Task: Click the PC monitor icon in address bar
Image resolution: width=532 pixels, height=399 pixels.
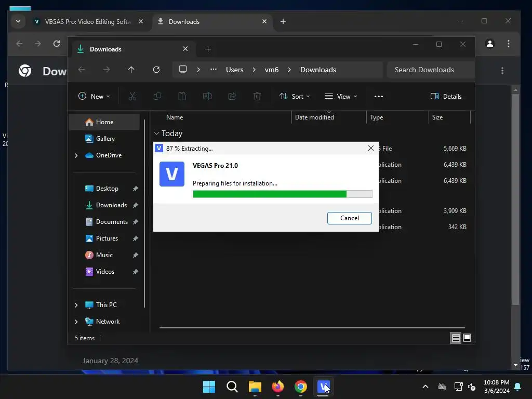Action: tap(183, 70)
